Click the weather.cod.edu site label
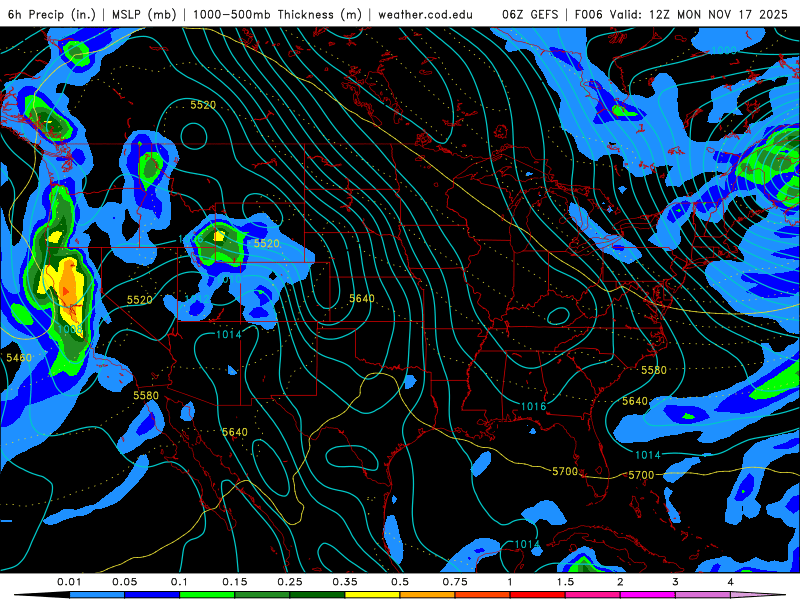This screenshot has width=800, height=600. pyautogui.click(x=425, y=14)
